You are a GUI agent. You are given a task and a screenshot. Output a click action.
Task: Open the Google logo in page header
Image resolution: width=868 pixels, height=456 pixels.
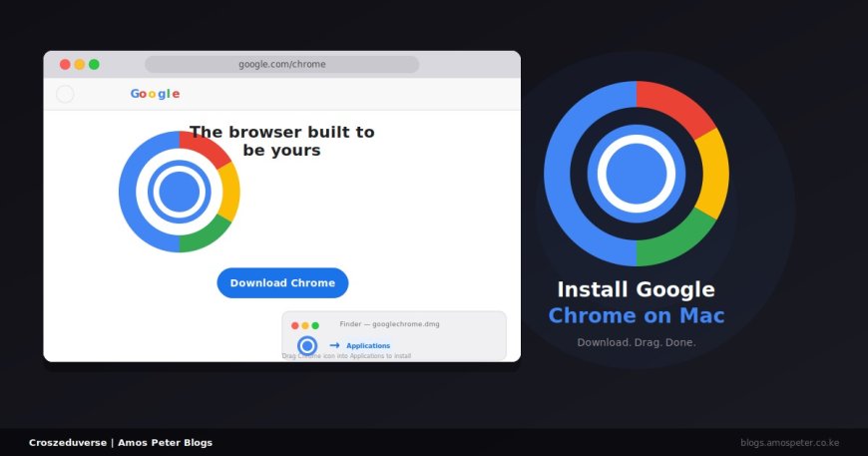[155, 94]
